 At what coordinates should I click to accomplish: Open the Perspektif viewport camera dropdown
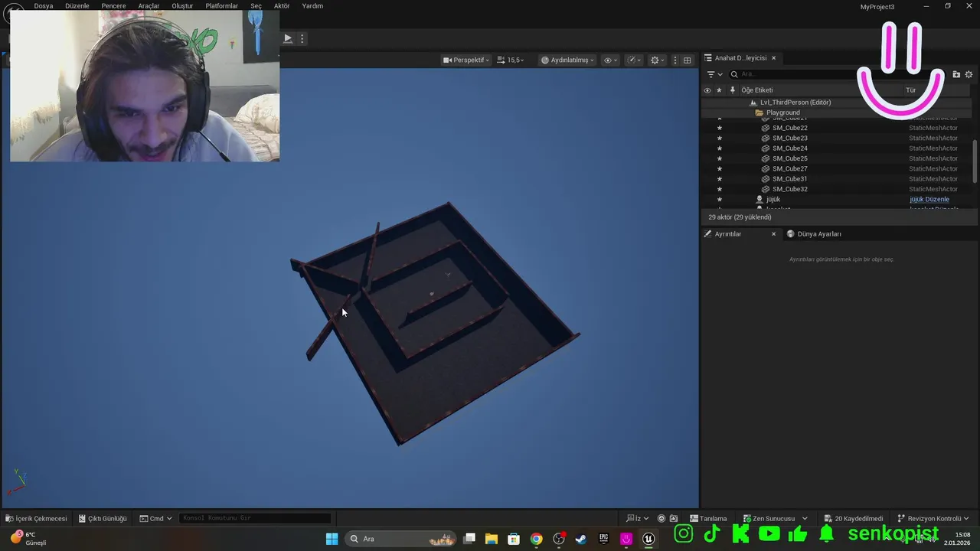[x=465, y=60]
